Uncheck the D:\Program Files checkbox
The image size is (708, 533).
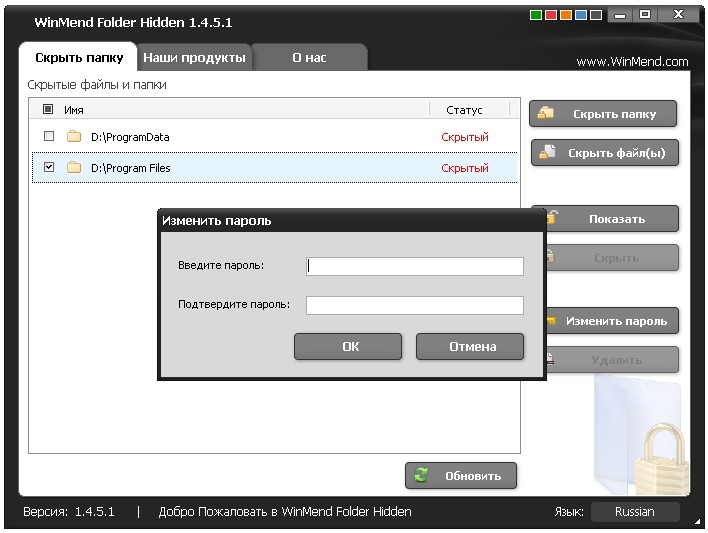tap(49, 167)
